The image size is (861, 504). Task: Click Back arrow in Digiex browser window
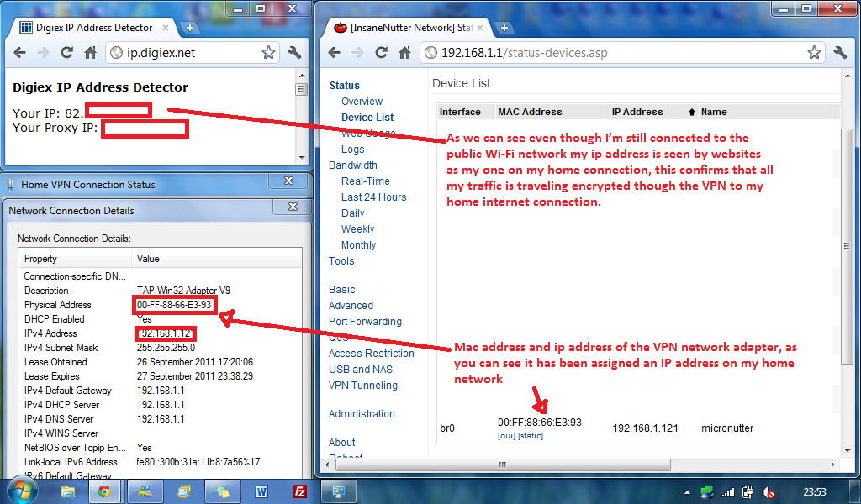(x=20, y=53)
